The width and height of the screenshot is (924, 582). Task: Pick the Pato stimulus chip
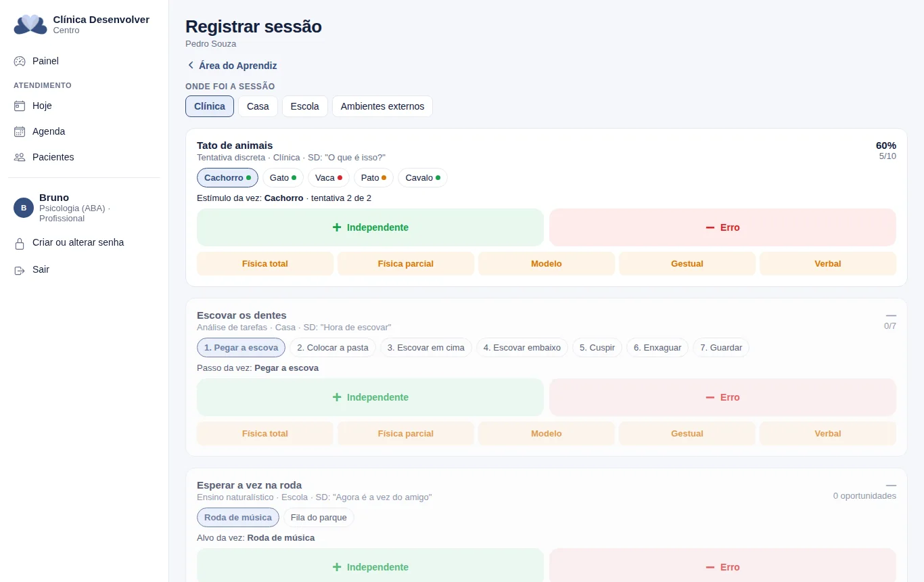pyautogui.click(x=373, y=177)
